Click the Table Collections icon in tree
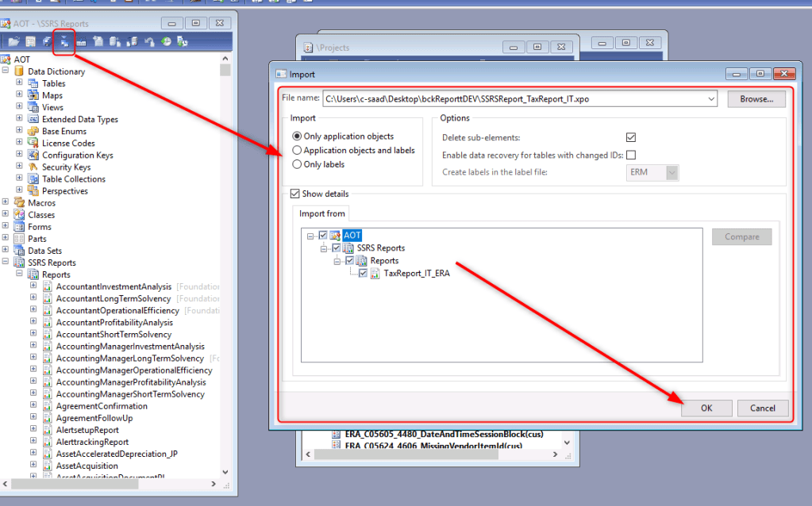 click(x=33, y=179)
